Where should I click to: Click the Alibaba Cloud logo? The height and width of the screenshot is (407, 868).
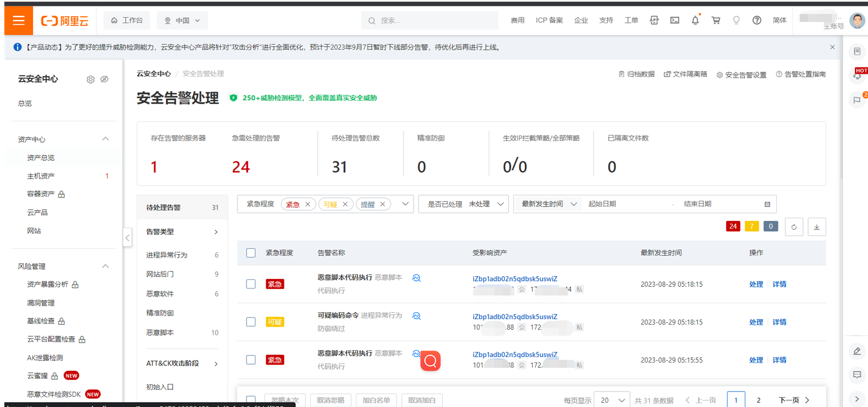tap(64, 21)
